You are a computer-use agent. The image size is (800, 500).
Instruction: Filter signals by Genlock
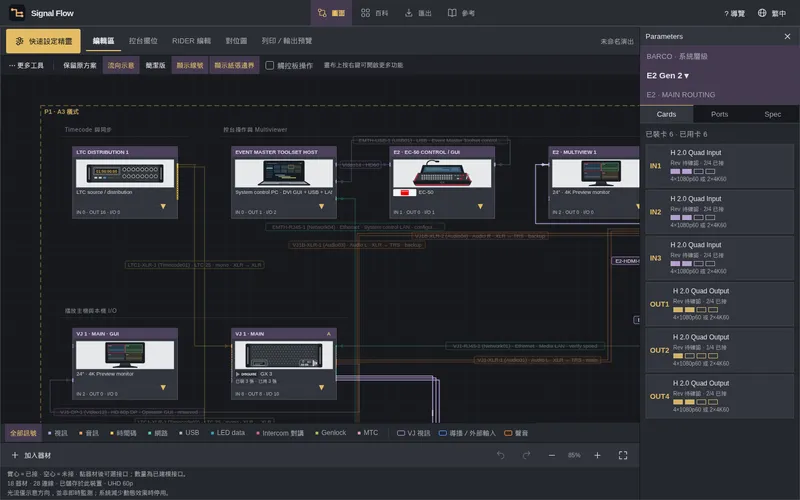[x=331, y=433]
